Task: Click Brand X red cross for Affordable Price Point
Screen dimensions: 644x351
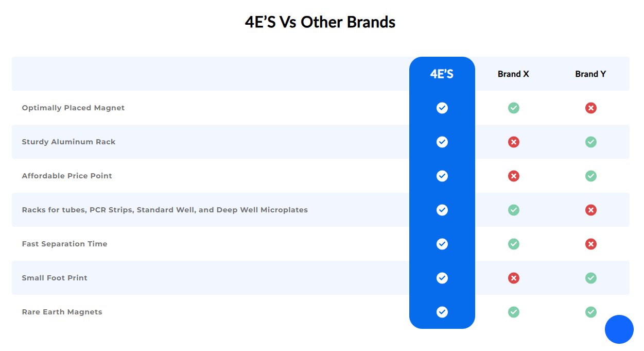Action: pos(514,176)
